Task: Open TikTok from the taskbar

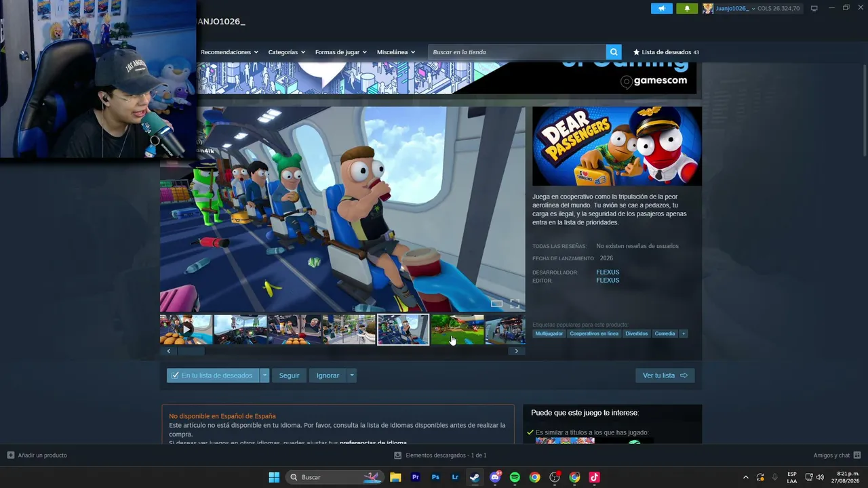Action: point(594,477)
